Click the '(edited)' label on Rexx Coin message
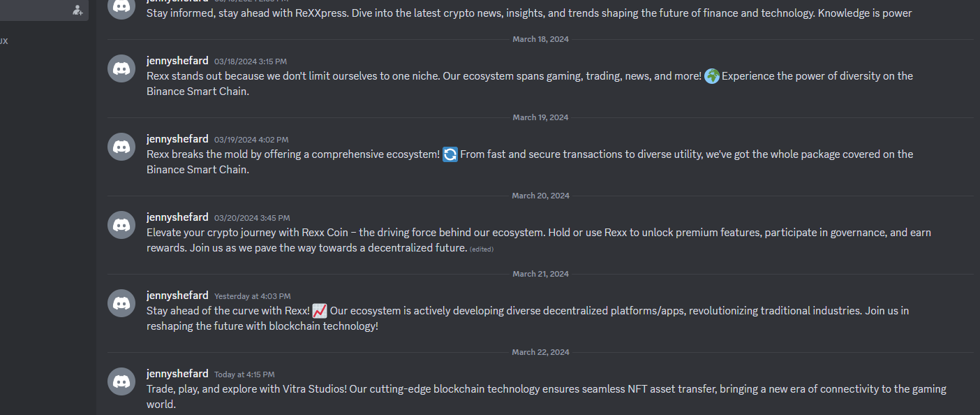 point(482,249)
